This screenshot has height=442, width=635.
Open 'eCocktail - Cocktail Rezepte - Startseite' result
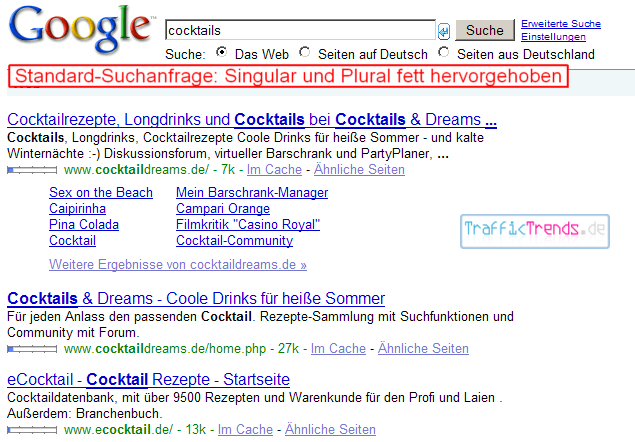point(148,380)
